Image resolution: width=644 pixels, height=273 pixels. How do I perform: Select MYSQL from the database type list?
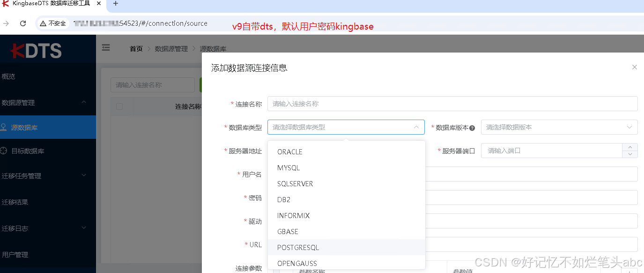(289, 167)
